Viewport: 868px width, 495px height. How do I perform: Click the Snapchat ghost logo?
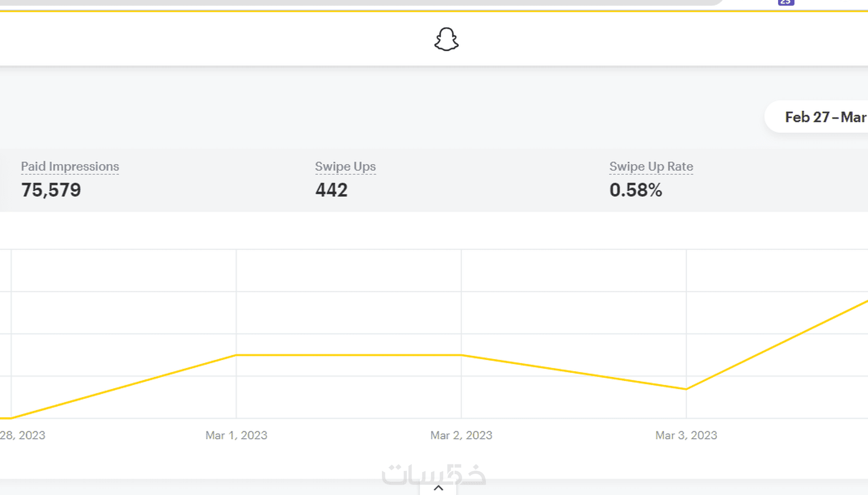[x=446, y=39]
